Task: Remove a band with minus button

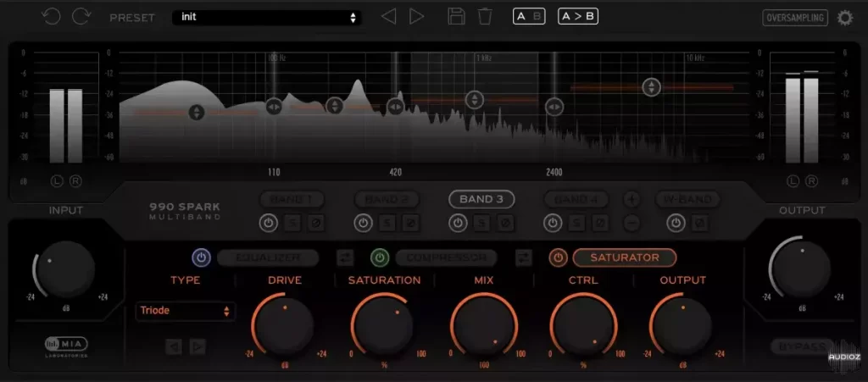Action: [632, 224]
